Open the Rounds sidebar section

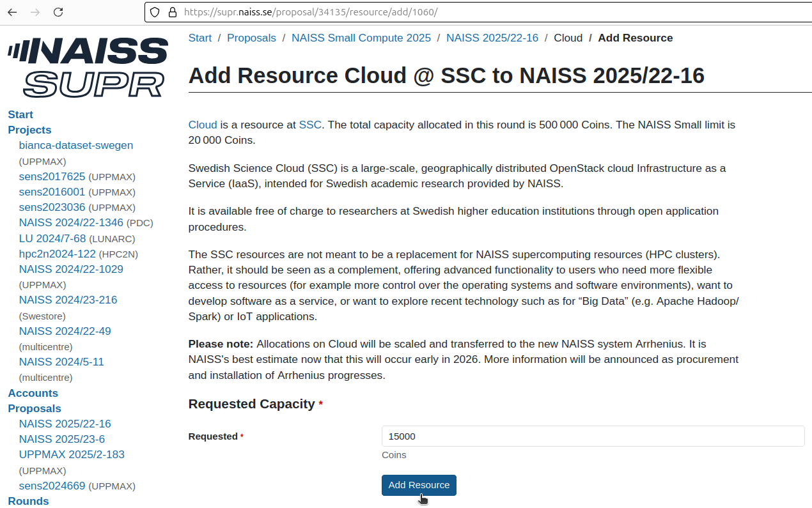click(28, 501)
